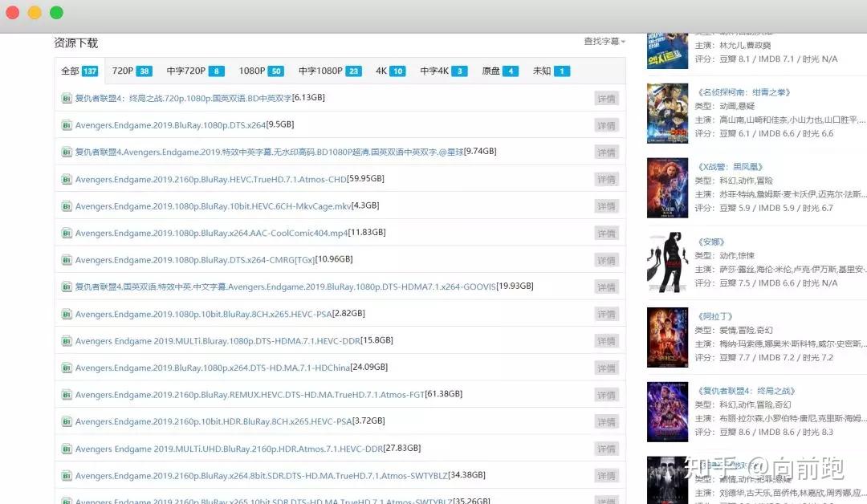Switch to the 中字1080P tab
The width and height of the screenshot is (867, 504).
pos(330,71)
